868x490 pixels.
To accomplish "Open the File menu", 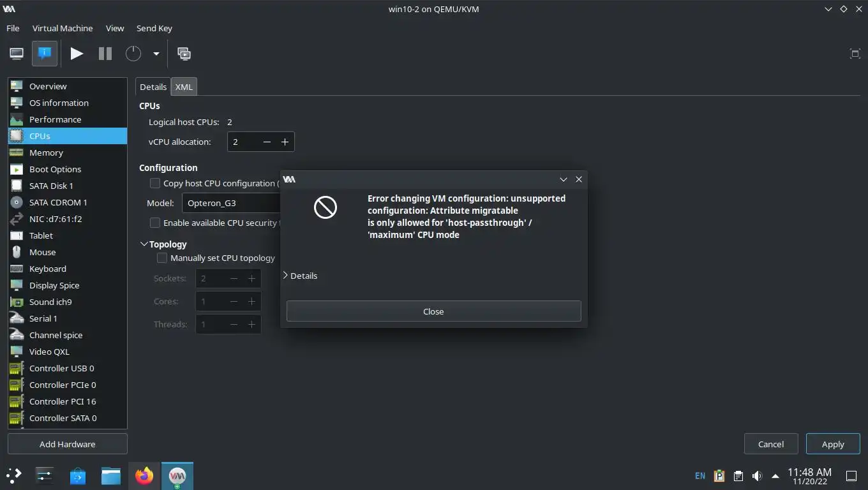I will coord(13,28).
